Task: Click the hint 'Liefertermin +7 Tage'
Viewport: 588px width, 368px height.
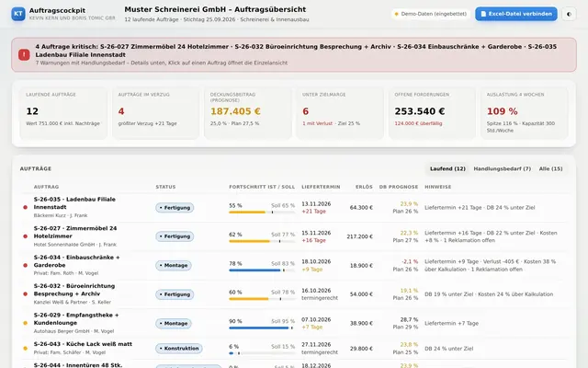Action: click(x=451, y=323)
